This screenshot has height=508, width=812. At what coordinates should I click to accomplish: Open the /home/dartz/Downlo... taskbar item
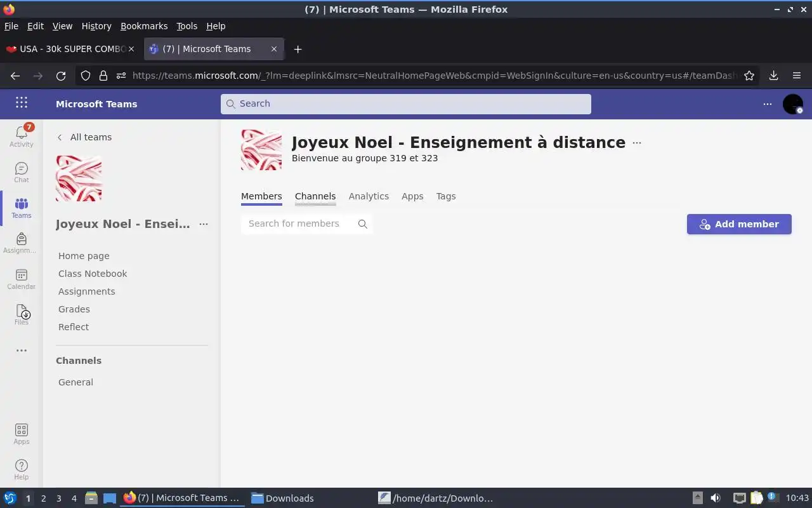pos(436,498)
